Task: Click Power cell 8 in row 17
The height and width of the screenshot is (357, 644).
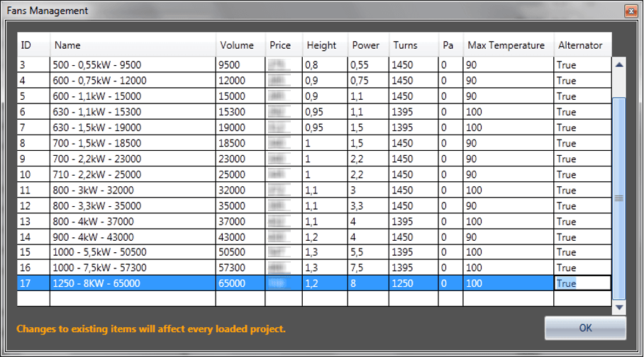Action: (x=368, y=283)
